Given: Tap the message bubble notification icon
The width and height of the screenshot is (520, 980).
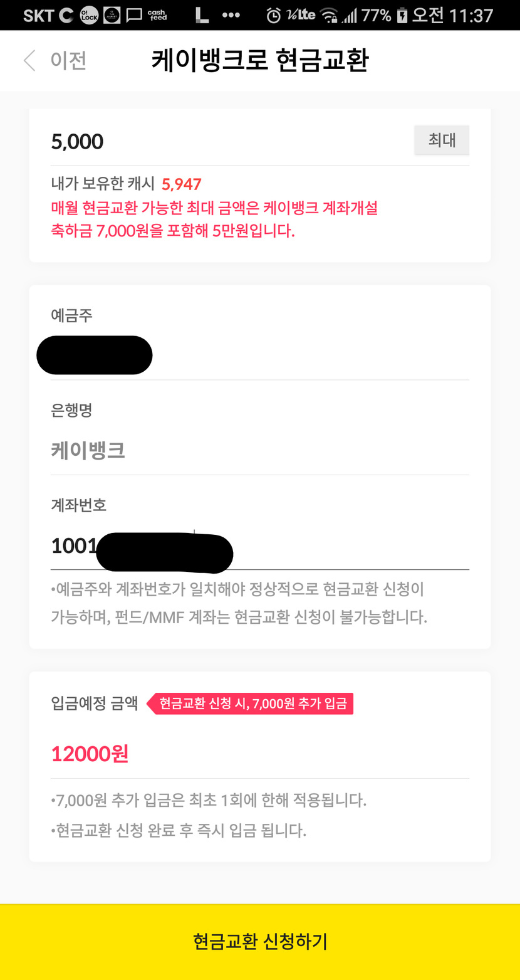Looking at the screenshot, I should pos(133,15).
